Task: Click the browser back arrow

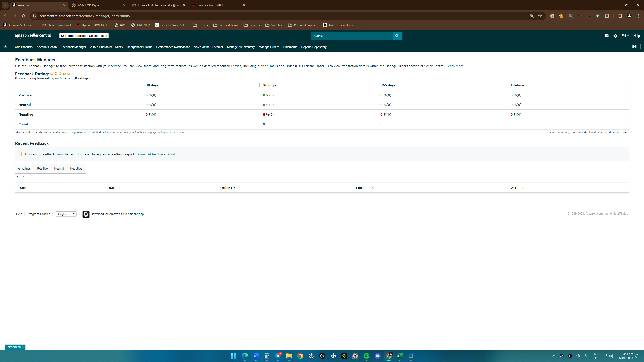Action: pos(6,16)
